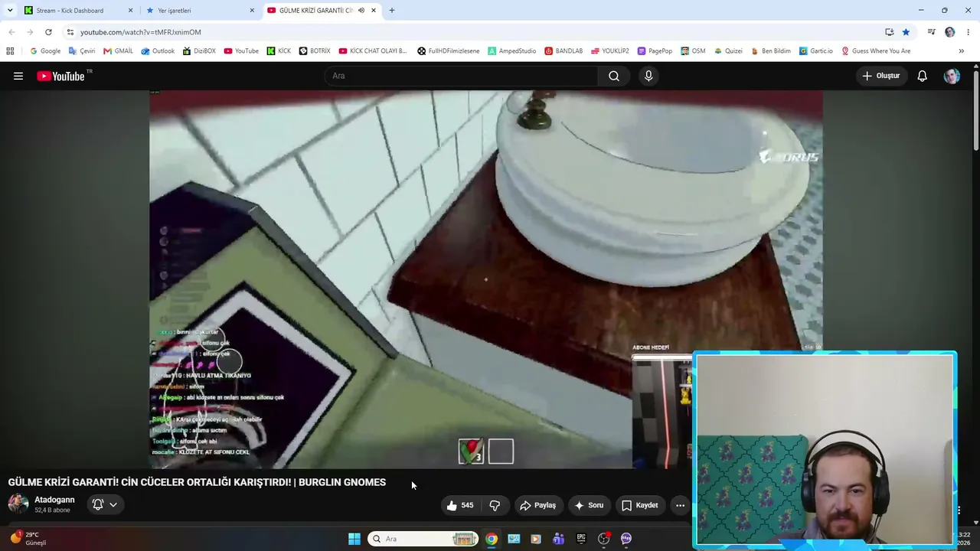This screenshot has height=551, width=980.
Task: Share the video with Paylaş
Action: click(537, 505)
